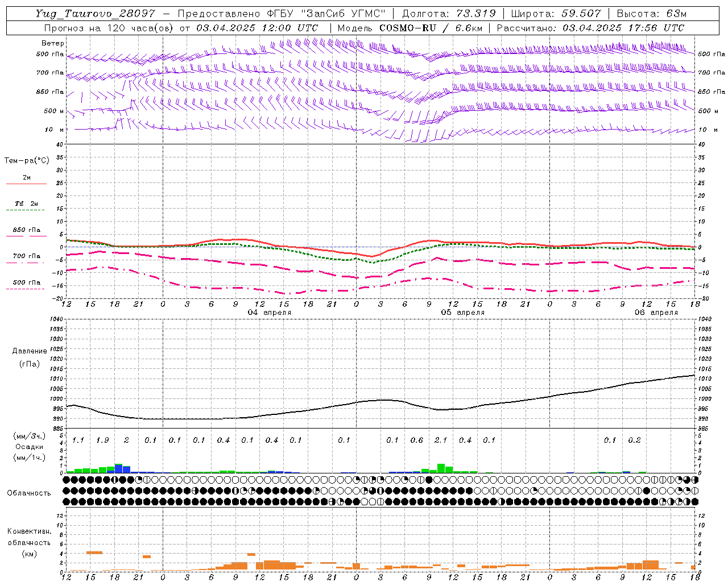The image size is (728, 582).
Task: Click the 06 апреля date label
Action: pos(656,313)
